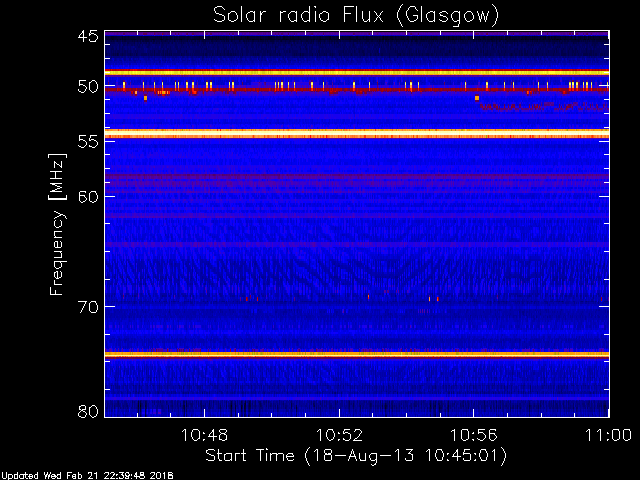Select the 10:48 time tick label
This screenshot has width=640, height=480.
coord(205,435)
